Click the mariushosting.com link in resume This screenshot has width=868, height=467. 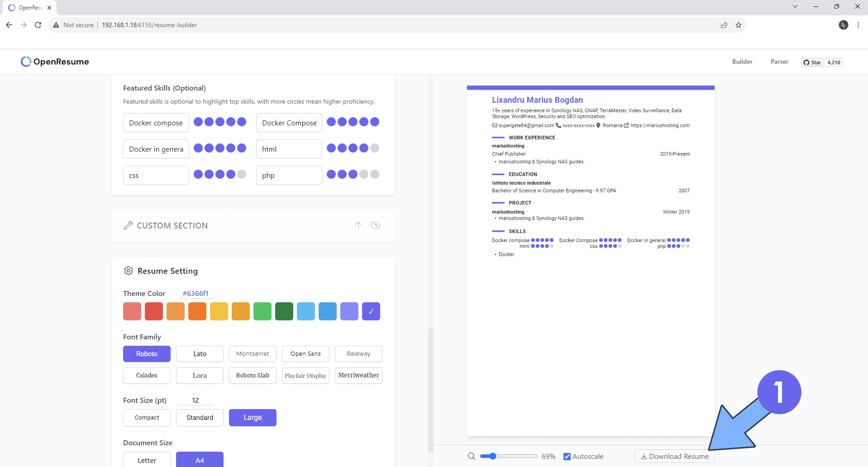click(x=660, y=125)
